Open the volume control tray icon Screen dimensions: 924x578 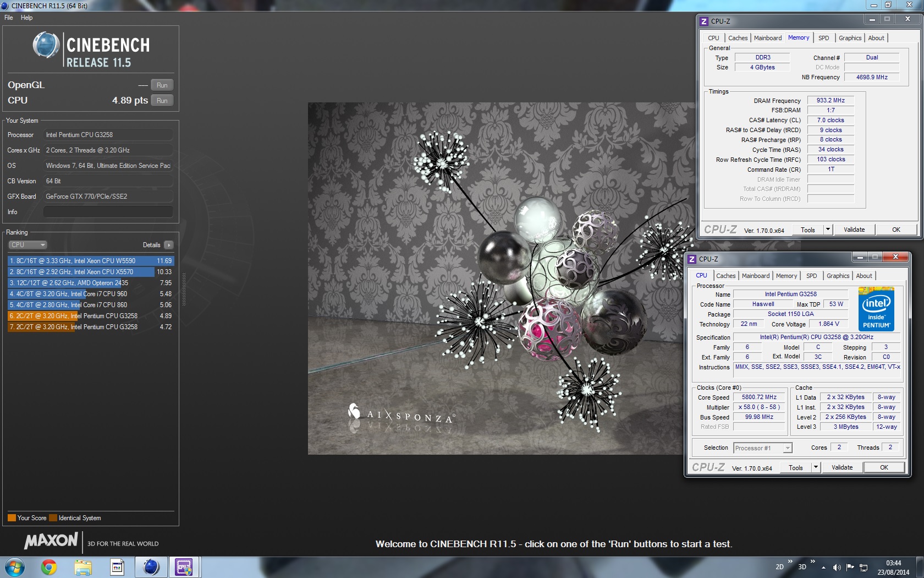pyautogui.click(x=837, y=567)
